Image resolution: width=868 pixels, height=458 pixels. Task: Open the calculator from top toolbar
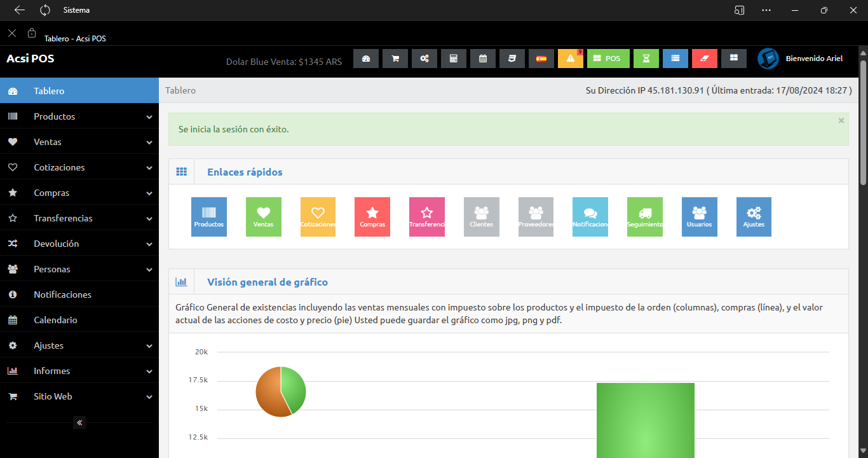coord(454,59)
